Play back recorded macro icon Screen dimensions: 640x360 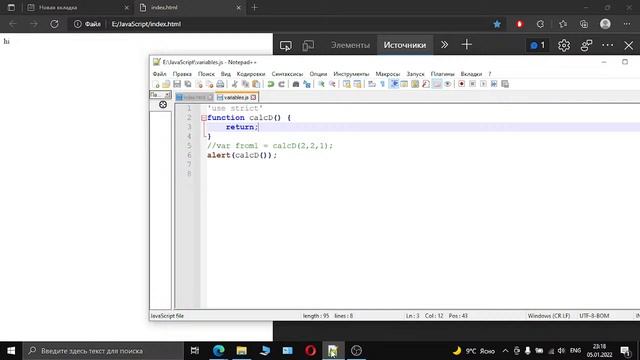(483, 84)
